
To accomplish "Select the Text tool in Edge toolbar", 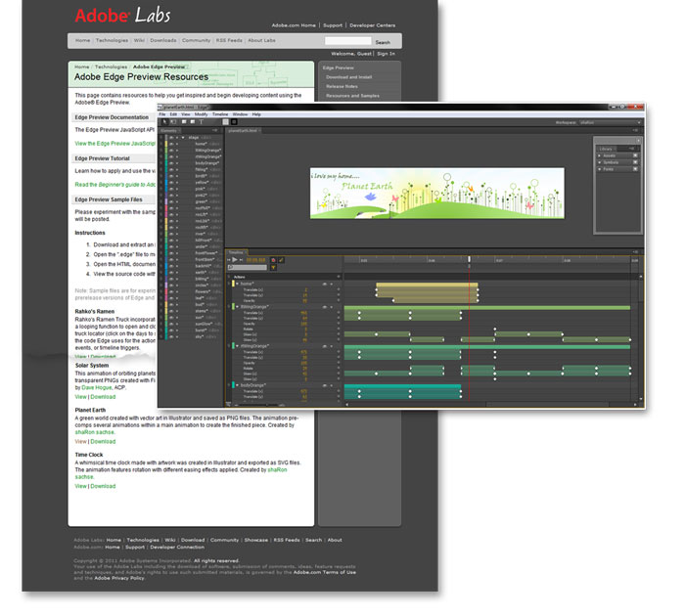I will pos(202,121).
